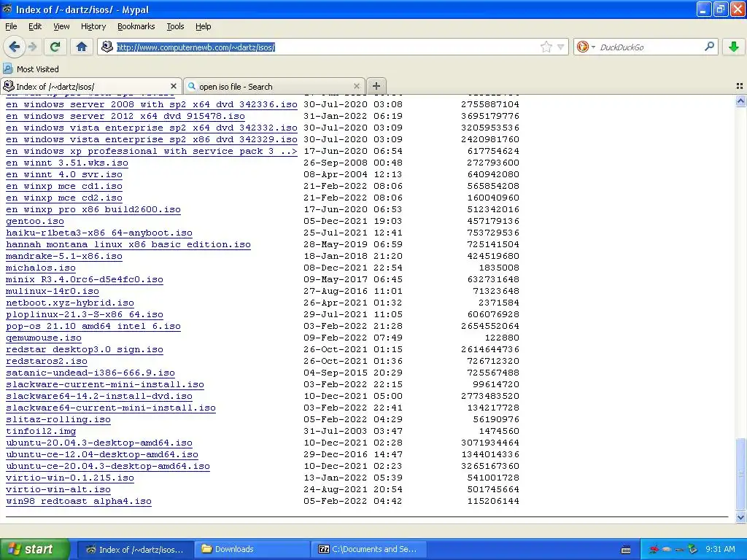The image size is (747, 560).
Task: Go back using the Back arrow button
Action: [14, 47]
